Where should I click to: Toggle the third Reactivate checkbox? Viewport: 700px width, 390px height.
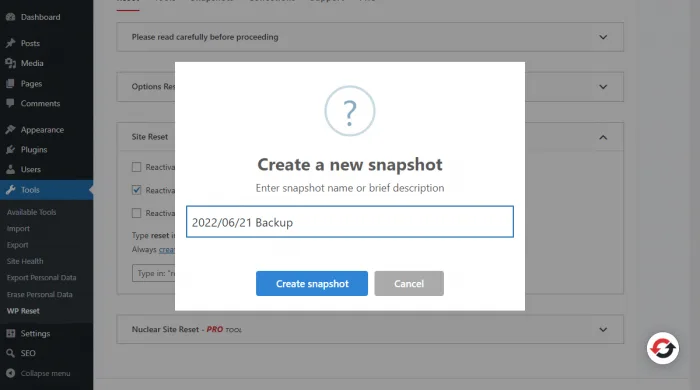pyautogui.click(x=137, y=213)
